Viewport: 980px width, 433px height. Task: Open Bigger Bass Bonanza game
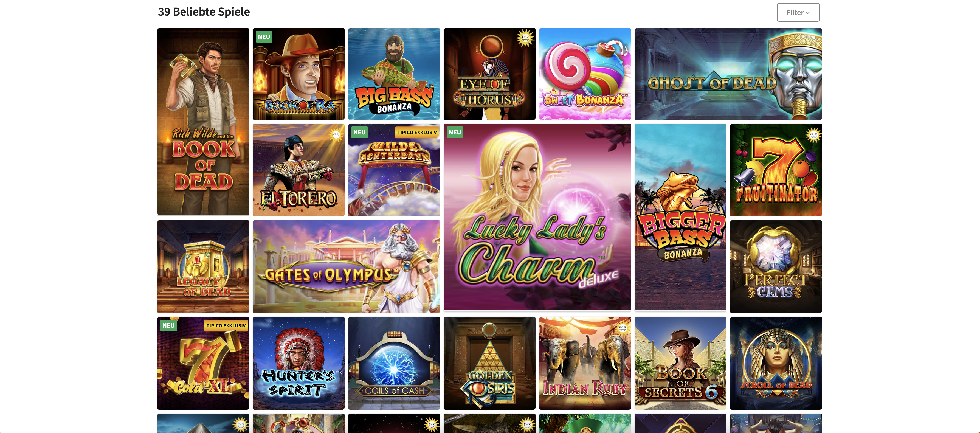click(x=681, y=217)
